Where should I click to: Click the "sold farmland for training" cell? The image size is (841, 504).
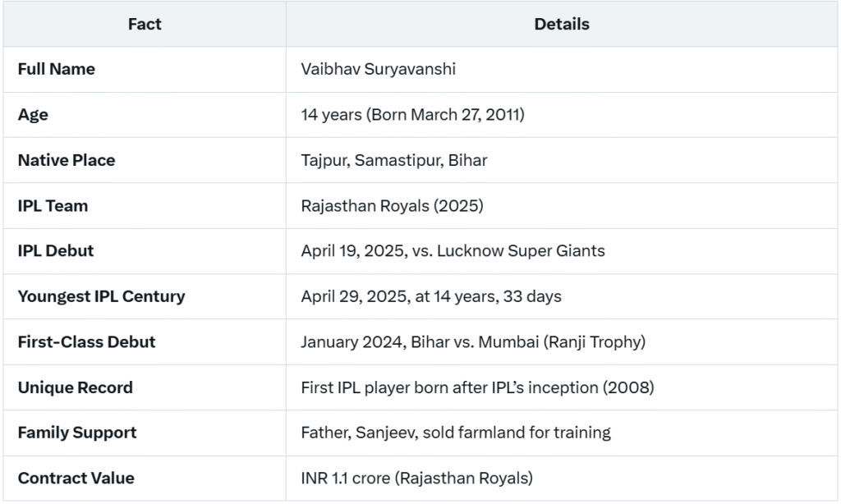[456, 433]
